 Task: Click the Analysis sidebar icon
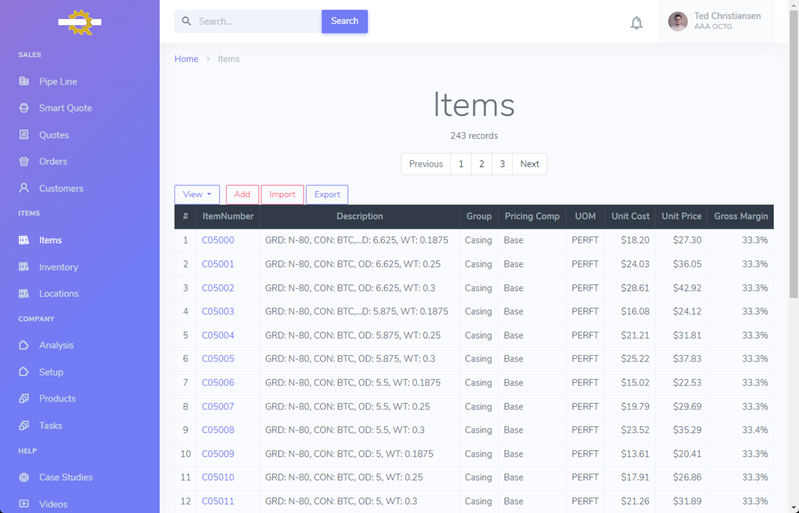coord(24,345)
